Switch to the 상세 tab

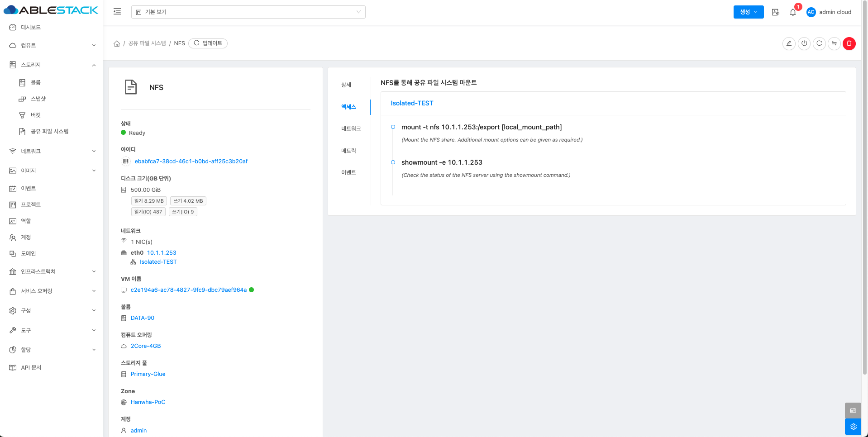346,85
